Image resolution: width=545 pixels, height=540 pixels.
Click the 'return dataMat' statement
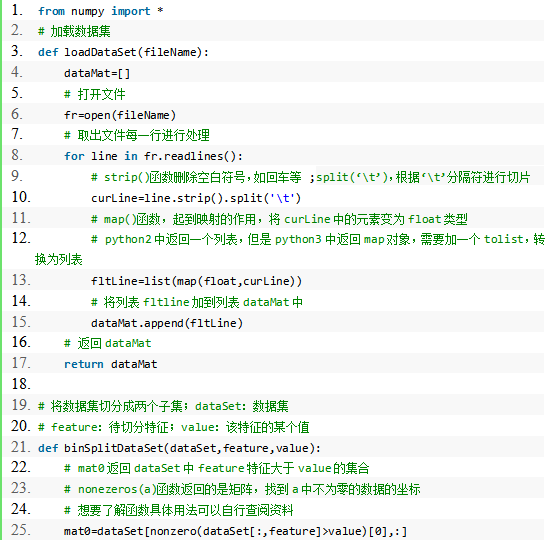coord(111,364)
